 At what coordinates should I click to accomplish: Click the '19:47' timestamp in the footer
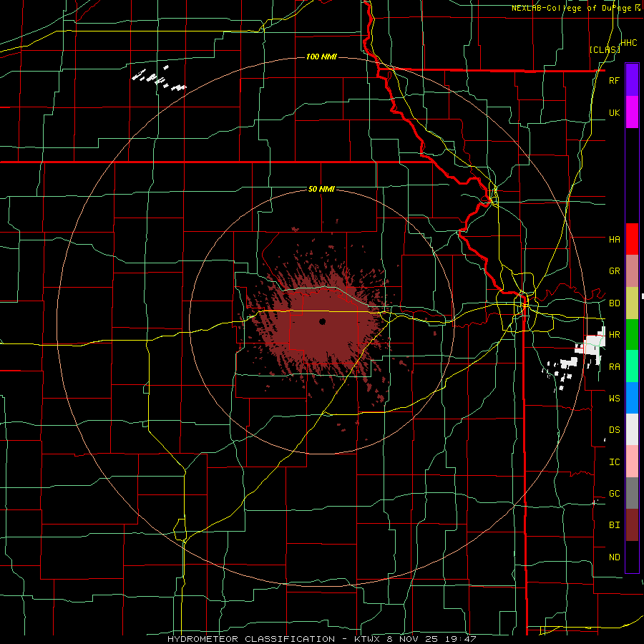pyautogui.click(x=460, y=639)
